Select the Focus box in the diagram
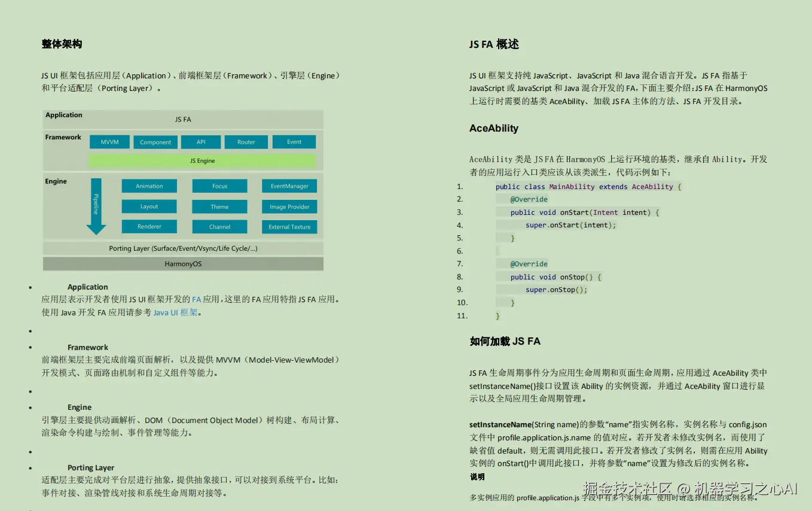 219,186
